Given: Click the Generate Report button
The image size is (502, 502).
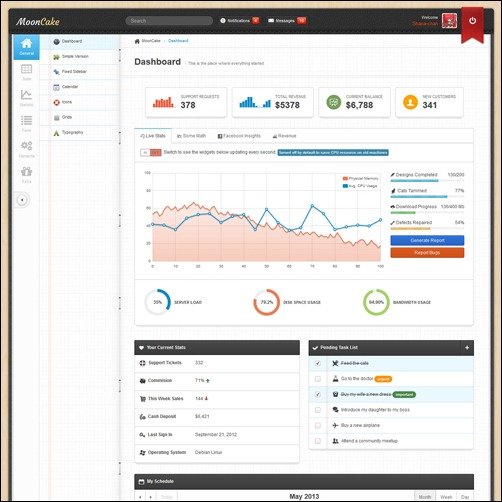Looking at the screenshot, I should pyautogui.click(x=427, y=240).
